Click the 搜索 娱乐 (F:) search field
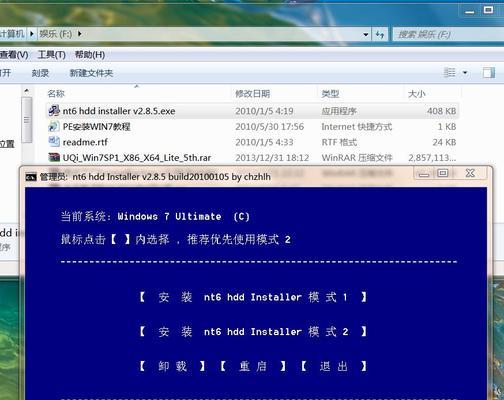This screenshot has width=504, height=400. (448, 34)
